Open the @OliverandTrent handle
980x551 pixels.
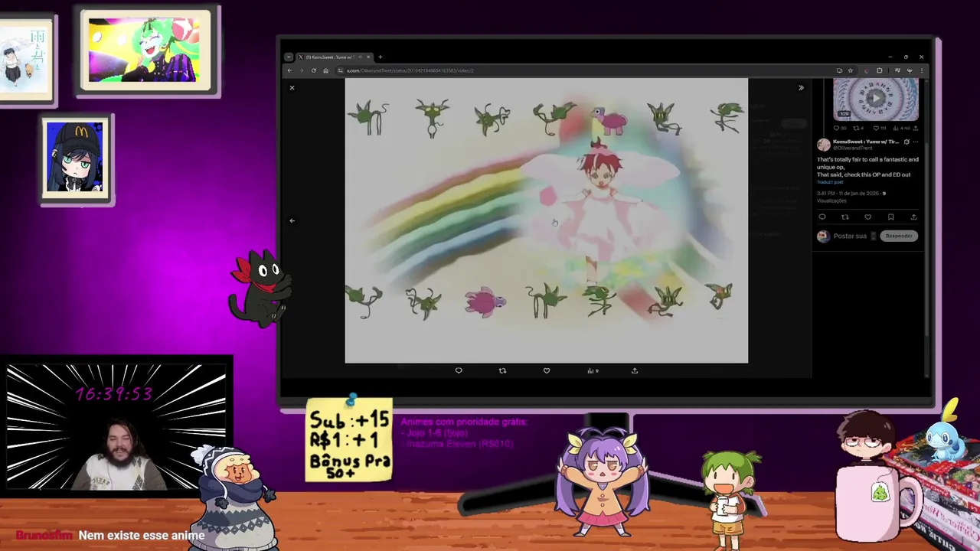(x=852, y=148)
